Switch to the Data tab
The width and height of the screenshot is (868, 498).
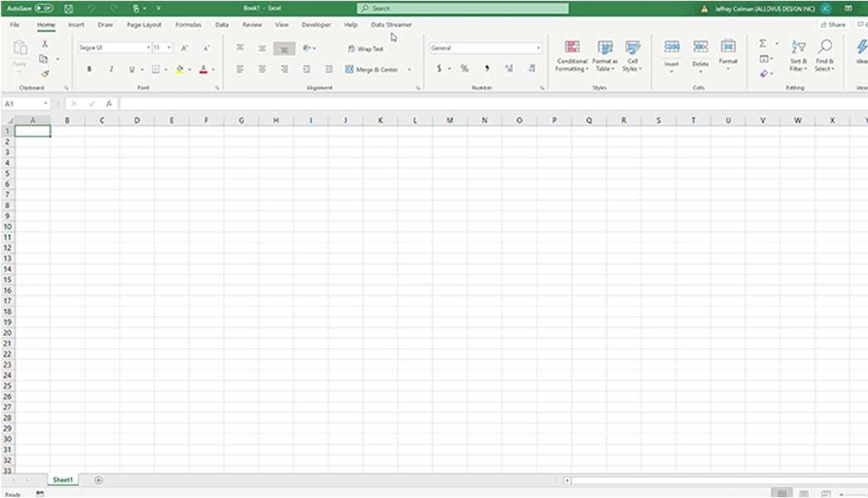point(222,25)
